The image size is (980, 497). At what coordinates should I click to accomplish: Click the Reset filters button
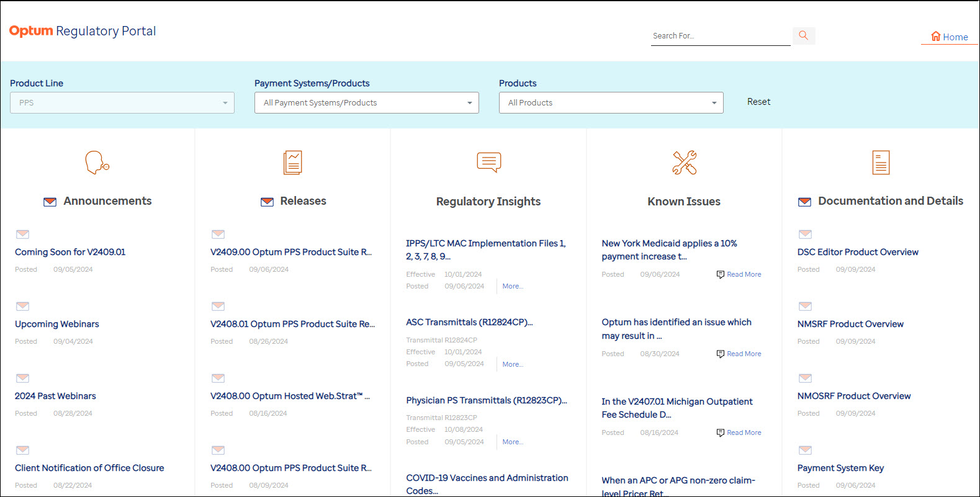click(758, 102)
